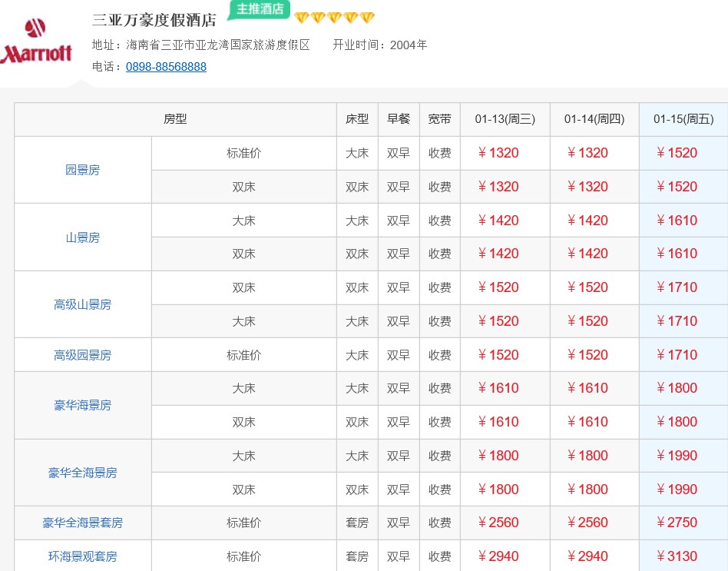Open the hotel title 三亚万豪度假酒店
The image size is (728, 571).
click(x=154, y=20)
